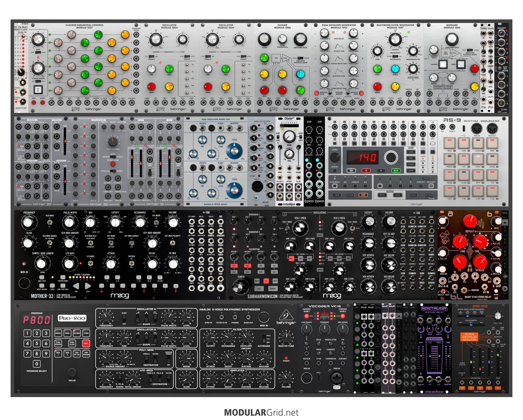Click the Pro-800 AUDIO OUT jack
Viewport: 523px width, 420px height.
[248, 317]
